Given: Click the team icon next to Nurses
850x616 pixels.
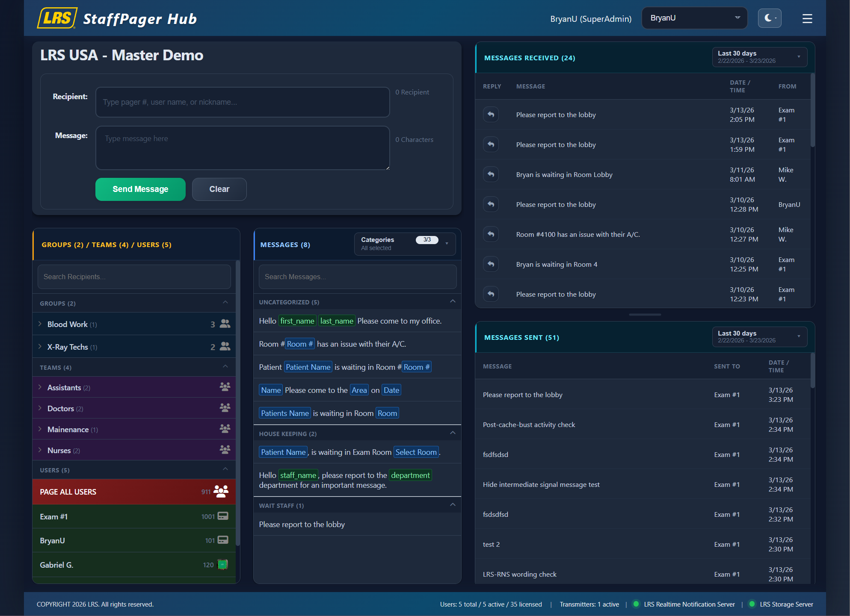Looking at the screenshot, I should coord(225,449).
